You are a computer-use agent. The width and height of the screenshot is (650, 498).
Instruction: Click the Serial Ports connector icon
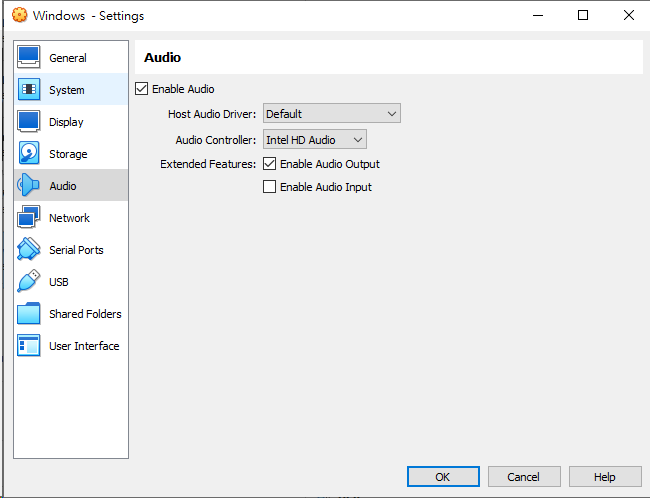tap(29, 250)
